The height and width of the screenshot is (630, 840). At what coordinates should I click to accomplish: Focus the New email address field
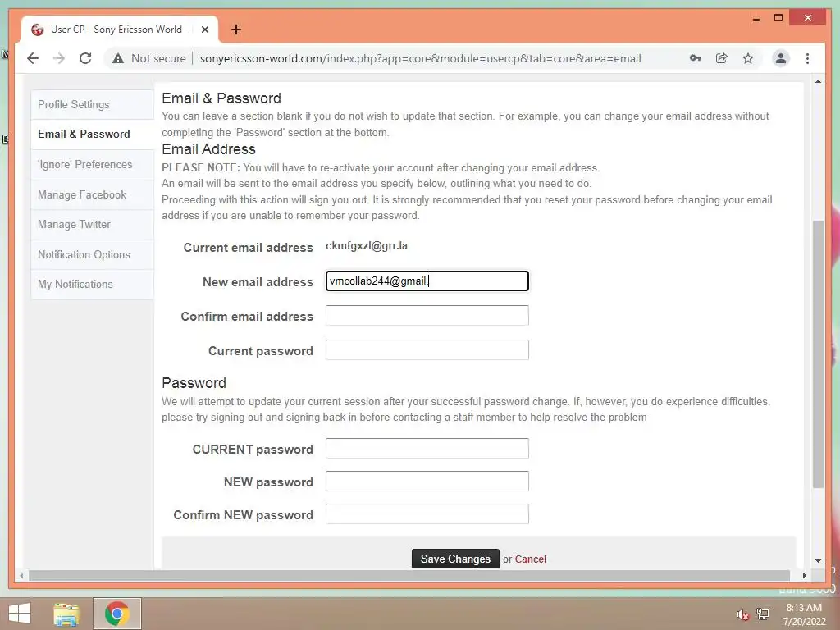[x=427, y=281]
